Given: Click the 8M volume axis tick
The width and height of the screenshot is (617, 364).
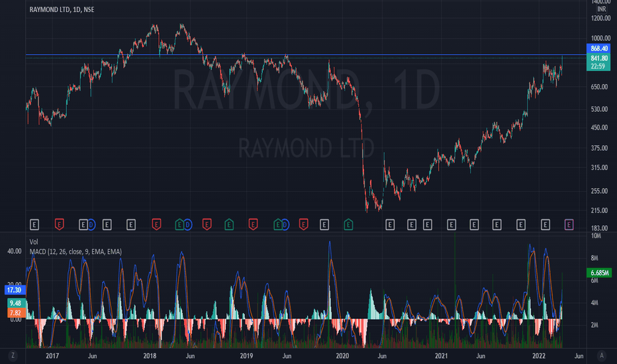Looking at the screenshot, I should 594,258.
